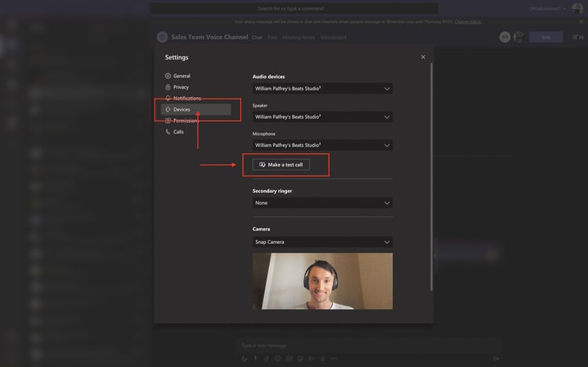The height and width of the screenshot is (367, 588).
Task: Expand the Microphone device dropdown
Action: point(322,145)
